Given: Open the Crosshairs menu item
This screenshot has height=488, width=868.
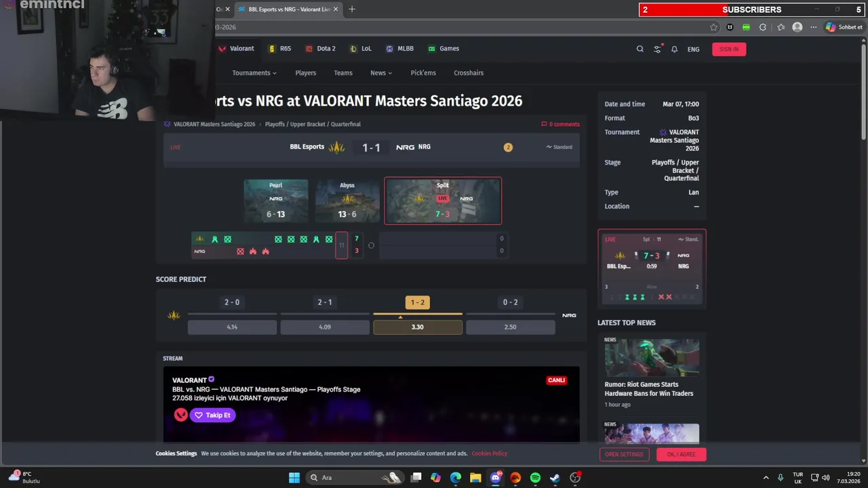Looking at the screenshot, I should pos(469,73).
